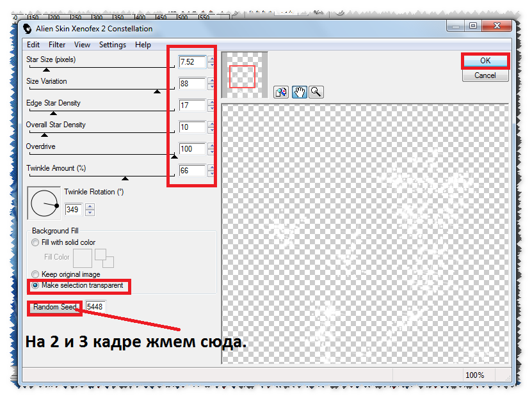Select Keep original image option
The width and height of the screenshot is (532, 399).
tap(66, 274)
